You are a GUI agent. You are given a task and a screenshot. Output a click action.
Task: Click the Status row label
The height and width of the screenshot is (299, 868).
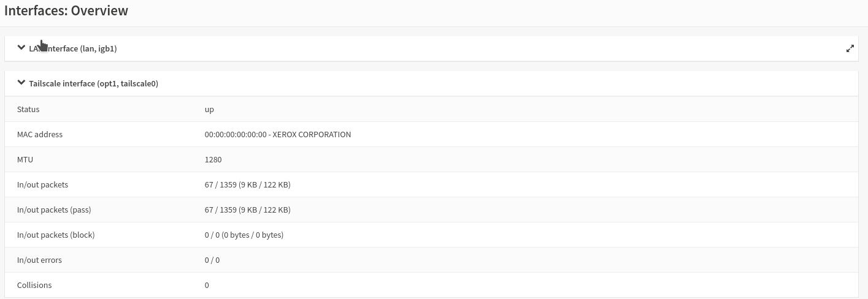tap(28, 109)
